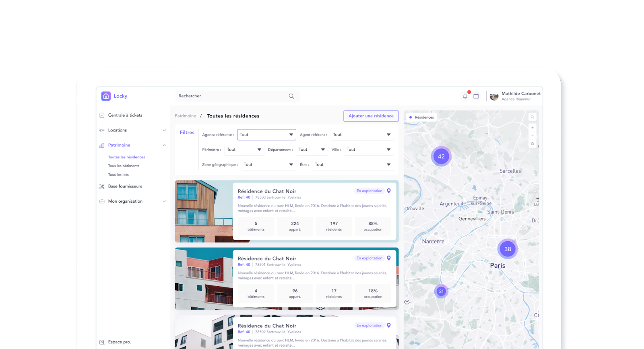This screenshot has height=349, width=644.
Task: Open the Zone géographique dropdown
Action: 268,164
